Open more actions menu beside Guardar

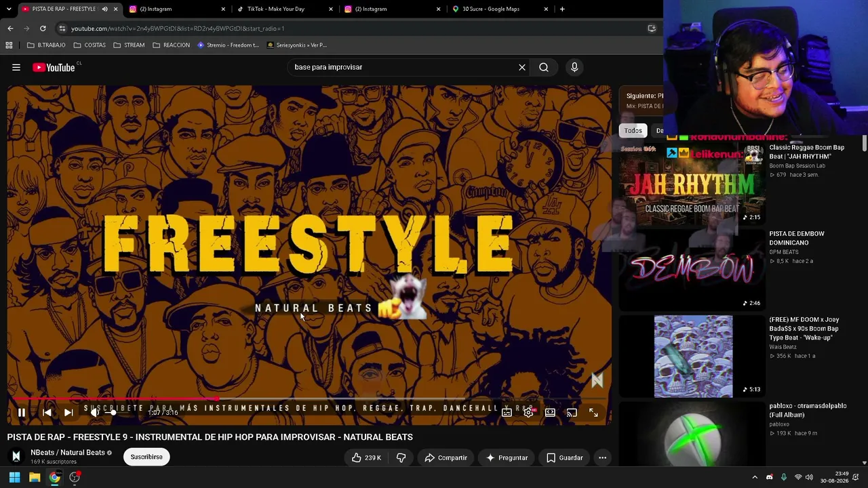[602, 457]
